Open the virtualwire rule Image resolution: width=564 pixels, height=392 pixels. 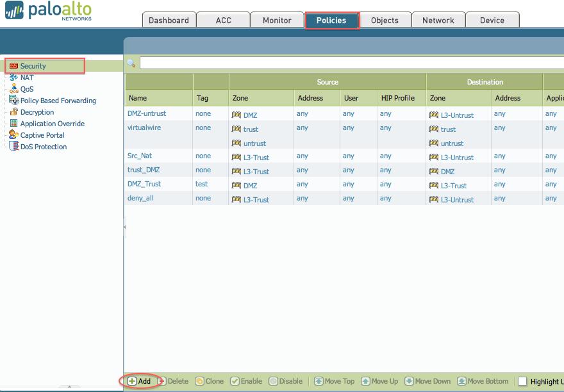click(144, 127)
